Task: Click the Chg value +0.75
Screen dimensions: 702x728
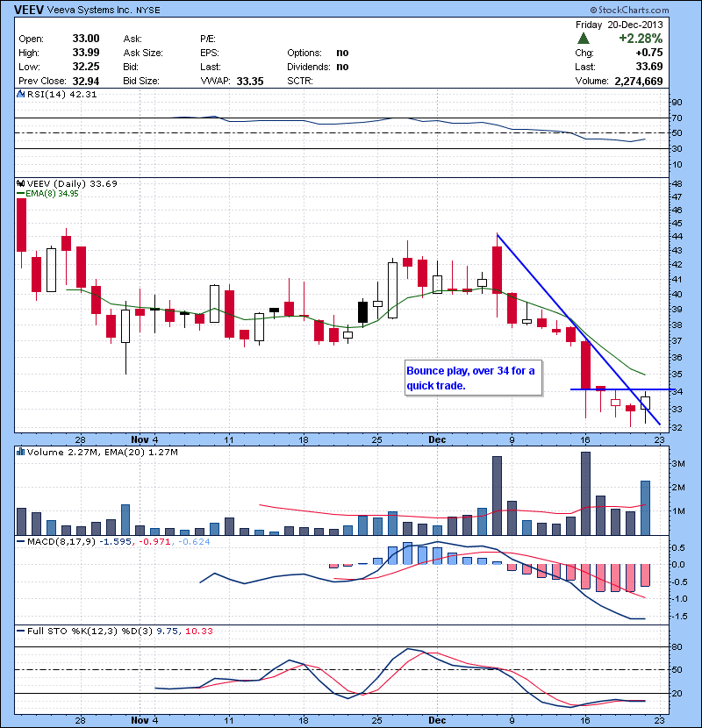Action: (x=649, y=53)
